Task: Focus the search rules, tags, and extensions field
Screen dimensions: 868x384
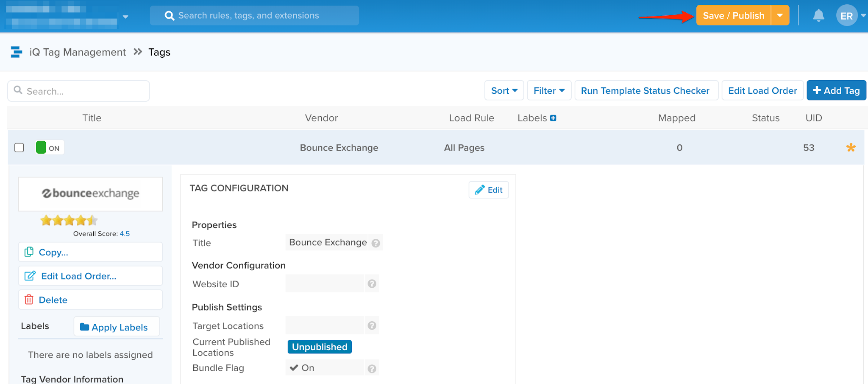Action: [x=254, y=16]
